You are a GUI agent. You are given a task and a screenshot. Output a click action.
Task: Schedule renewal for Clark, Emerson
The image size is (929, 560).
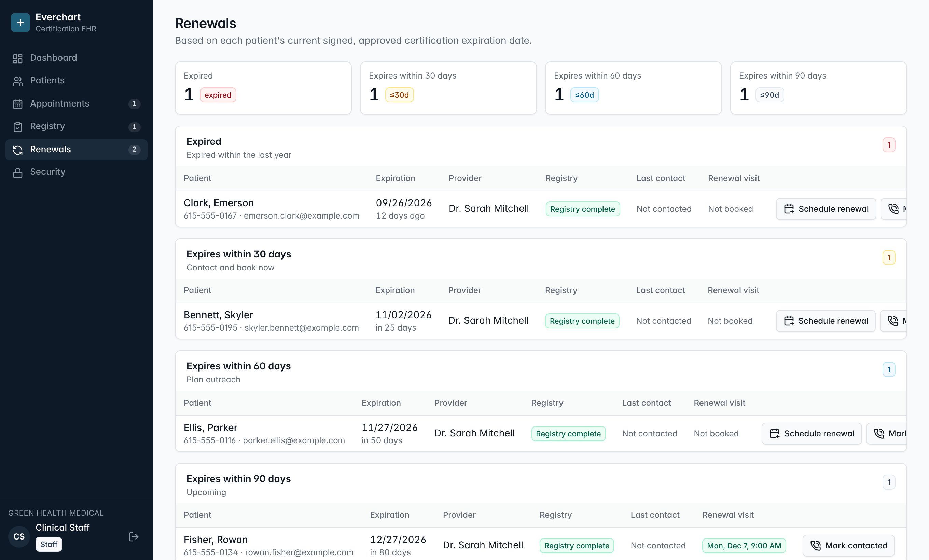point(826,209)
